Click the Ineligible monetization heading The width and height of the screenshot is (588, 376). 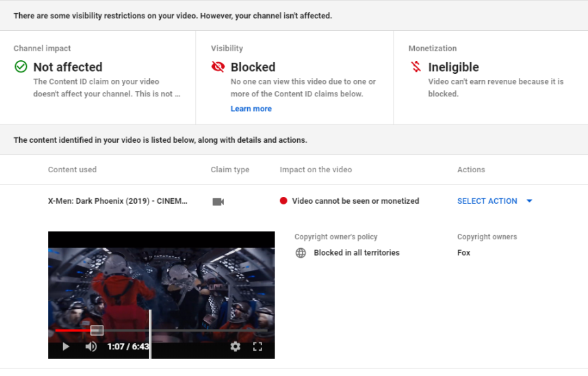click(x=453, y=67)
